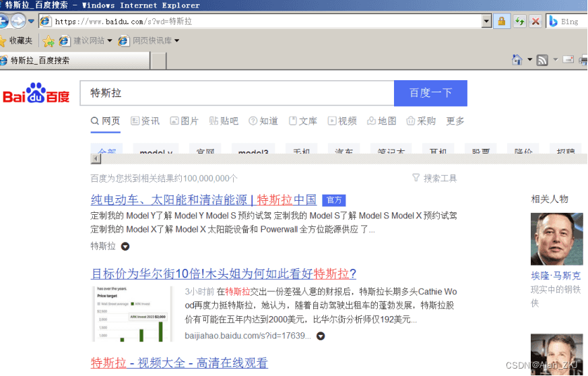The width and height of the screenshot is (588, 376).
Task: Expand the address bar history dropdown
Action: click(x=486, y=22)
